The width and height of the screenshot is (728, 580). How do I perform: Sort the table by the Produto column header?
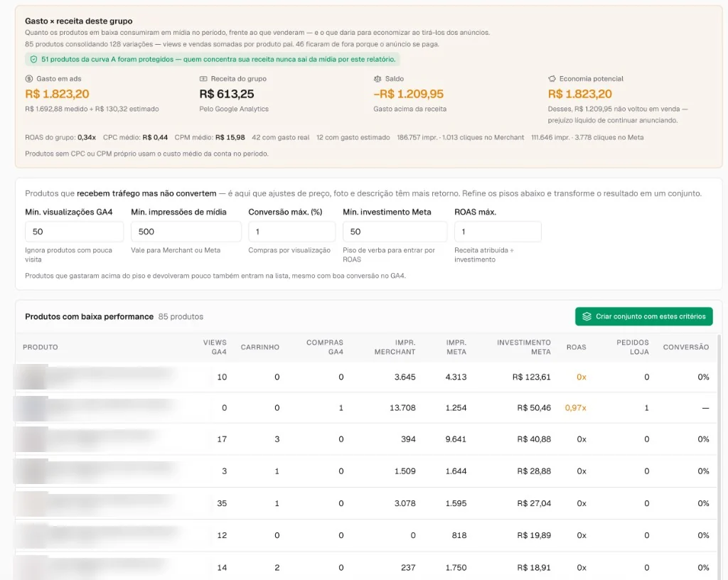41,347
